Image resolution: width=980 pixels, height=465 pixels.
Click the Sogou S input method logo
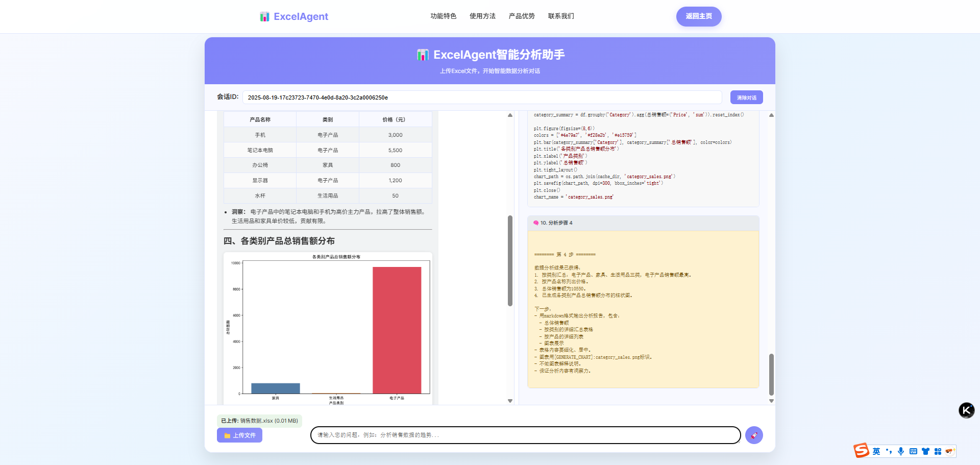862,451
